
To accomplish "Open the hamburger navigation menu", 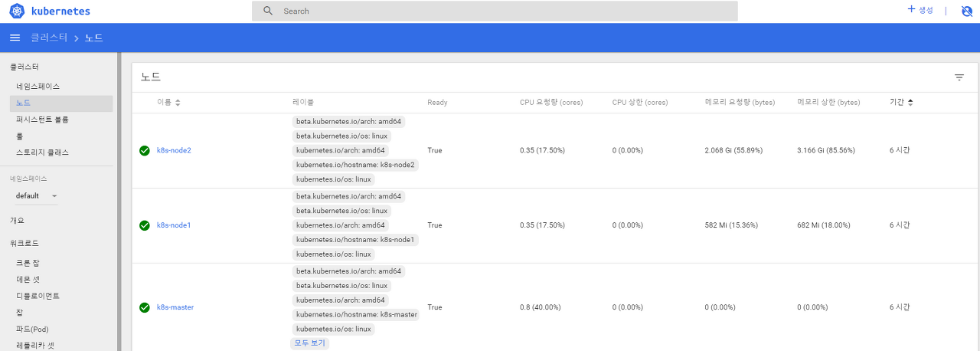I will pyautogui.click(x=15, y=38).
